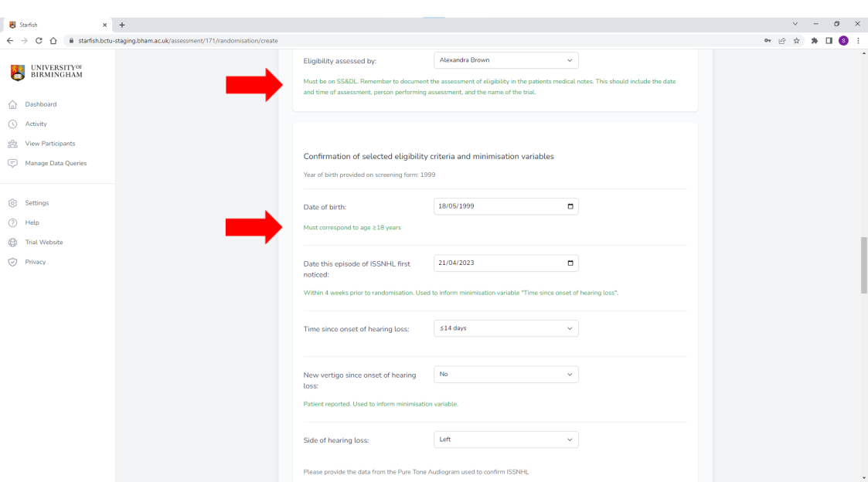Select the Starfish browser tab
The image size is (868, 482).
(x=54, y=25)
